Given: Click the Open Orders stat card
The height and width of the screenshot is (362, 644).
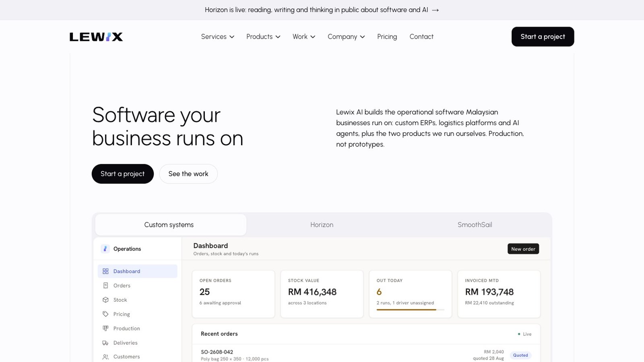Looking at the screenshot, I should point(233,294).
